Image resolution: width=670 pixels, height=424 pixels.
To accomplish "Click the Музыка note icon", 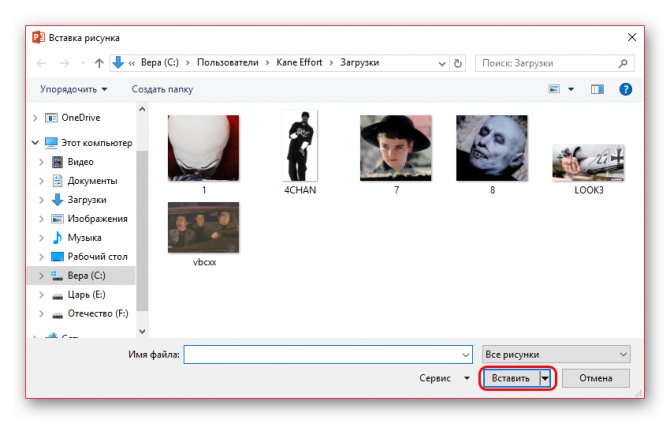I will tap(57, 237).
